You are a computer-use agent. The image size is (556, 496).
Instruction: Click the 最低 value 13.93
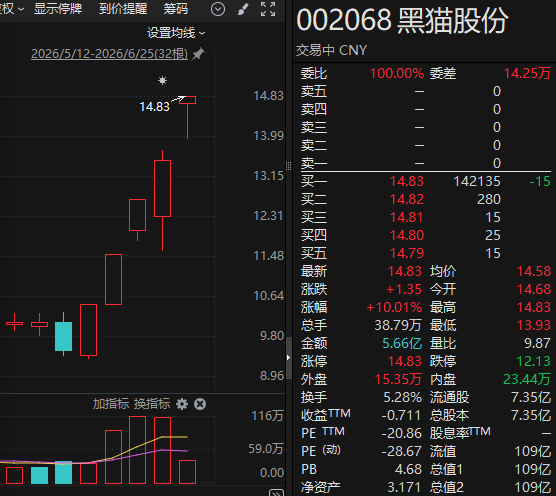pos(534,325)
